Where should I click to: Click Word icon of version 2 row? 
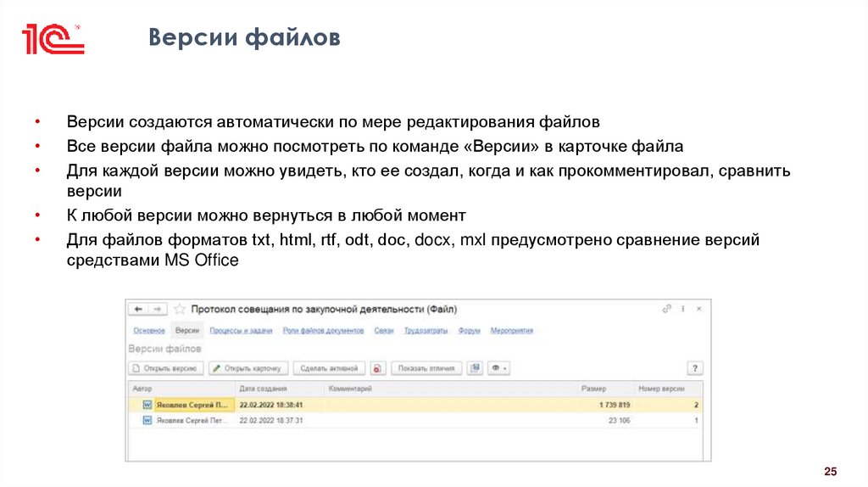147,405
